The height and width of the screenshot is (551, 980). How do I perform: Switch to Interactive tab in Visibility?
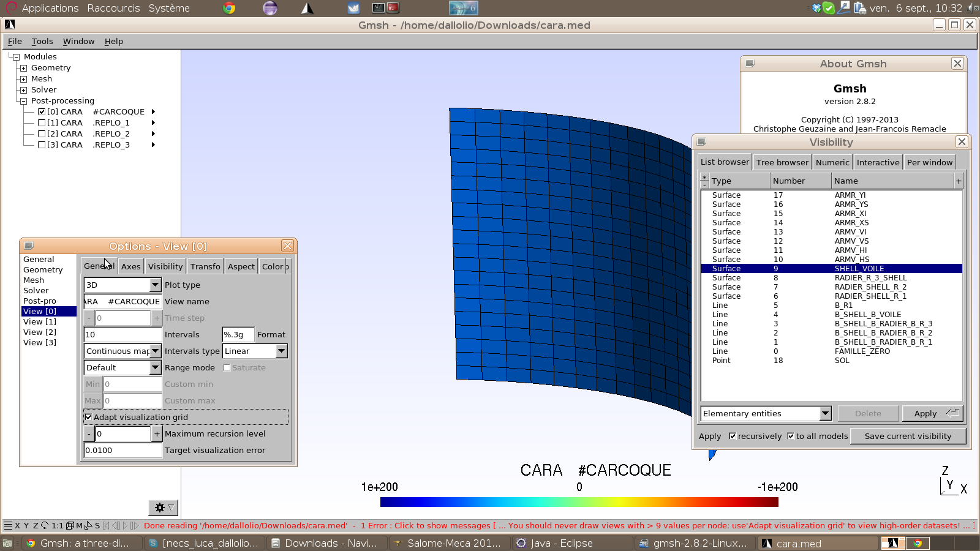tap(878, 162)
